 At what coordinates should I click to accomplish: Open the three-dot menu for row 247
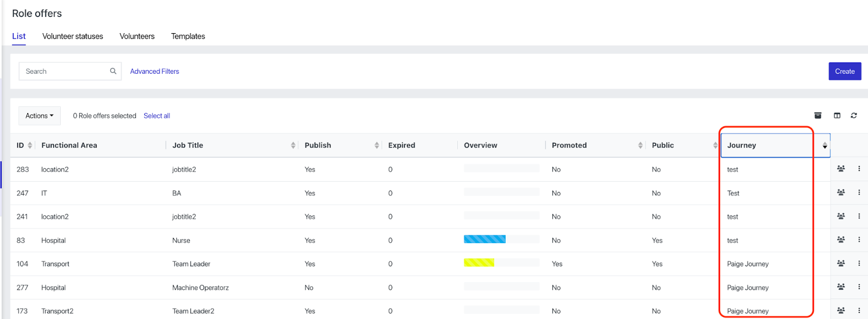[x=859, y=193]
